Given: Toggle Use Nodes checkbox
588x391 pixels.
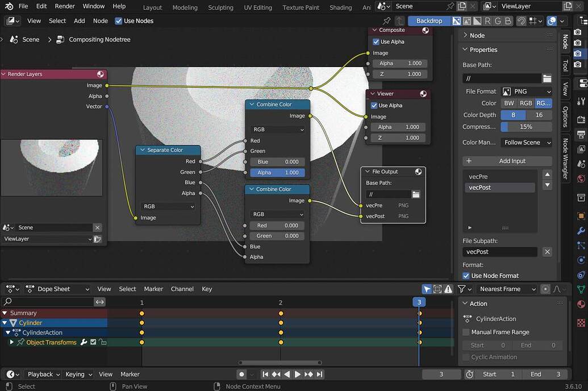Looking at the screenshot, I should pyautogui.click(x=119, y=21).
